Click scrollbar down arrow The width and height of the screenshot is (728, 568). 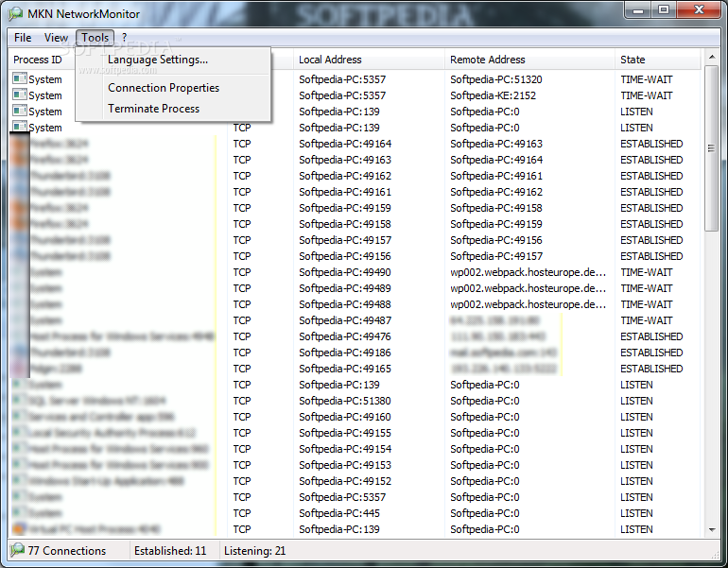pos(711,530)
